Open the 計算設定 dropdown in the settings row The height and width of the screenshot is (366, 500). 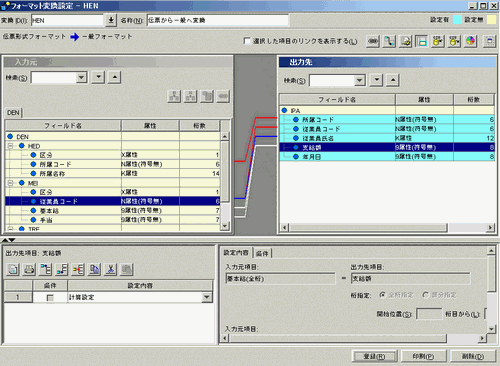tap(207, 297)
